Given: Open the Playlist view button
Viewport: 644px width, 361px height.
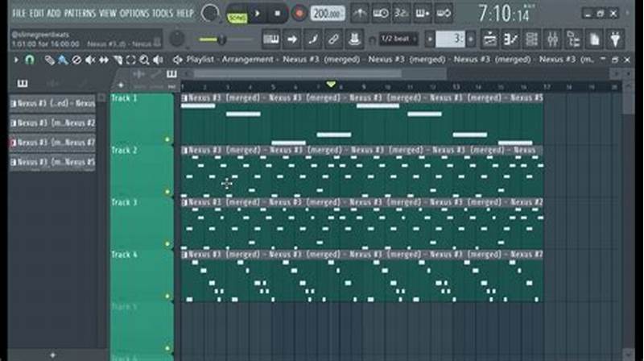Looking at the screenshot, I should [x=489, y=39].
